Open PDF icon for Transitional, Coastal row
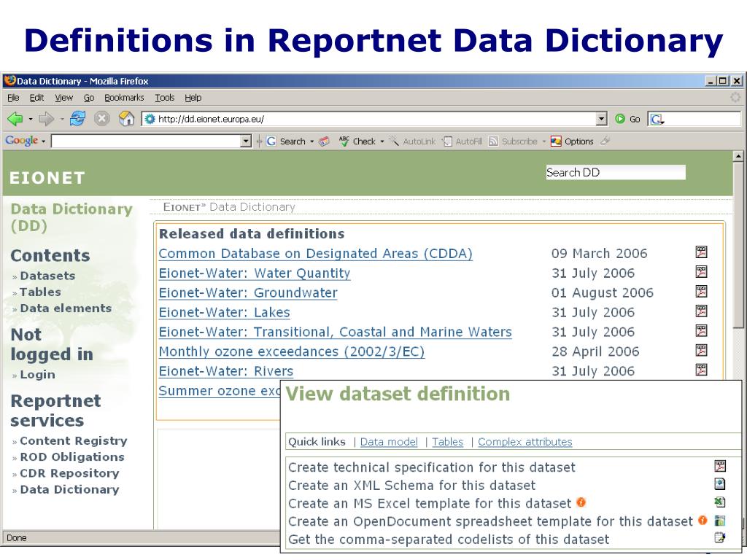The image size is (747, 560). tap(701, 330)
